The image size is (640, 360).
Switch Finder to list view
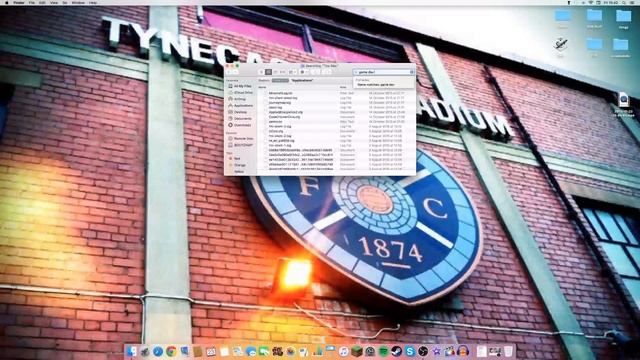tap(269, 72)
